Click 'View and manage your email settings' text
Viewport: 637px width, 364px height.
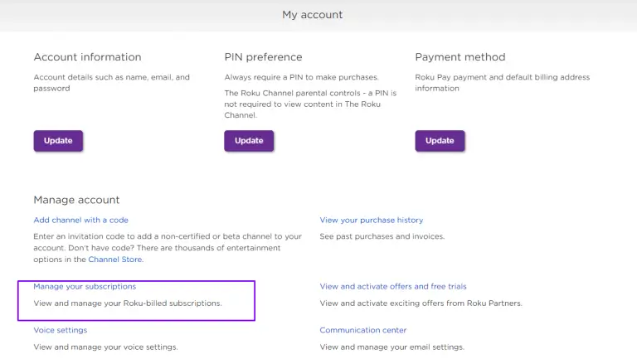click(x=391, y=347)
